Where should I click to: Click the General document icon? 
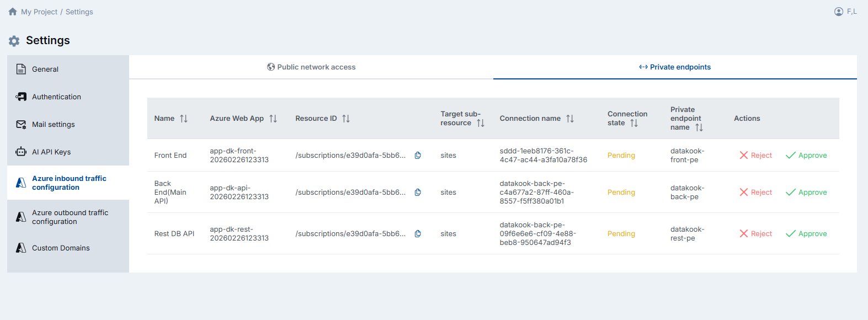(x=21, y=69)
